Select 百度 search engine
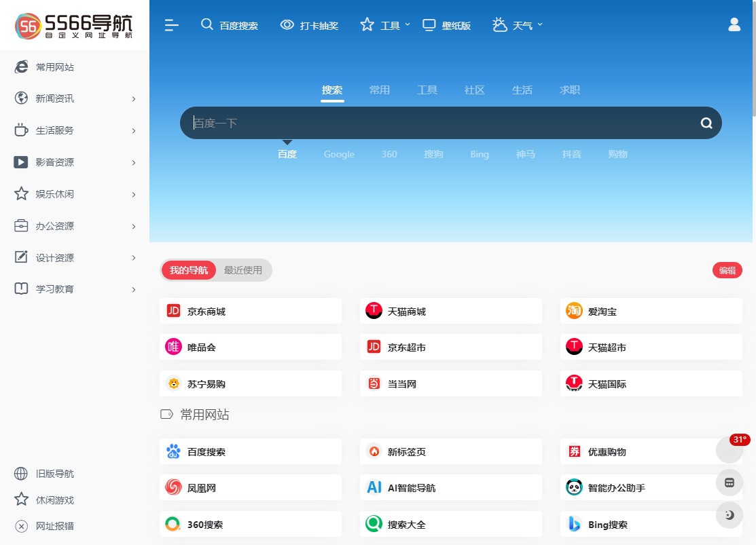 pyautogui.click(x=287, y=154)
